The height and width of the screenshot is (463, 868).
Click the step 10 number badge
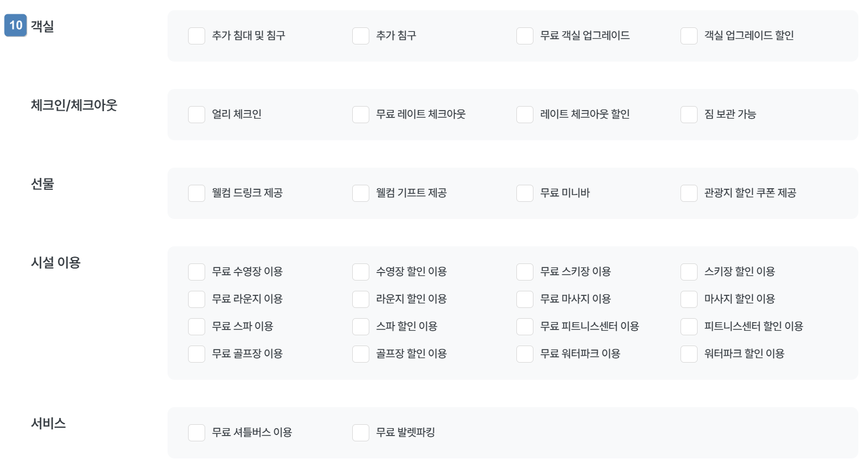click(x=16, y=26)
